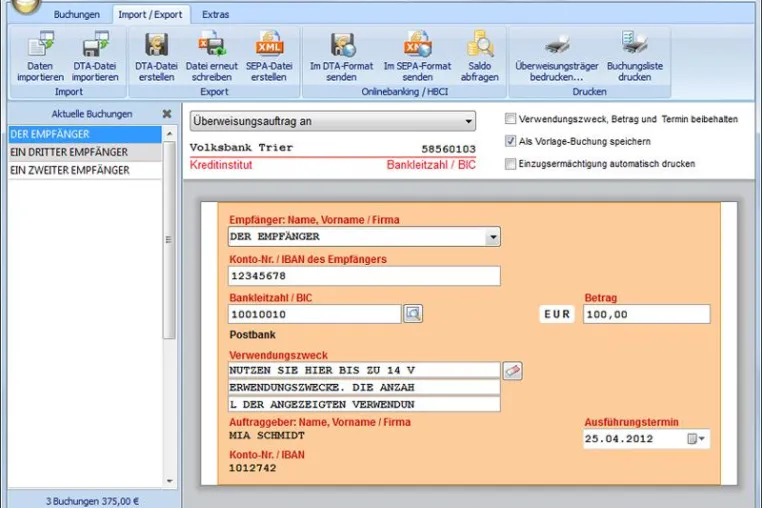Click Im SEPA-Format senden
The height and width of the screenshot is (508, 762).
[417, 57]
